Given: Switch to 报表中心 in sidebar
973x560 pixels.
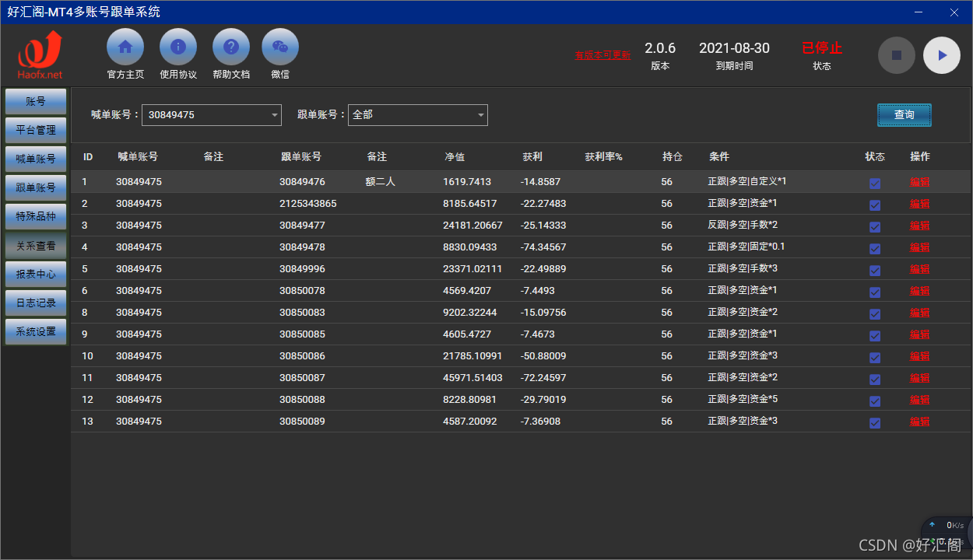Looking at the screenshot, I should (x=36, y=275).
